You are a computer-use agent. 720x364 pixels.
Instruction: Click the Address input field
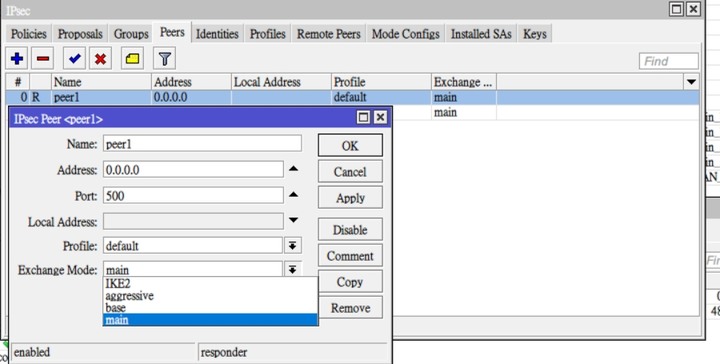point(193,170)
